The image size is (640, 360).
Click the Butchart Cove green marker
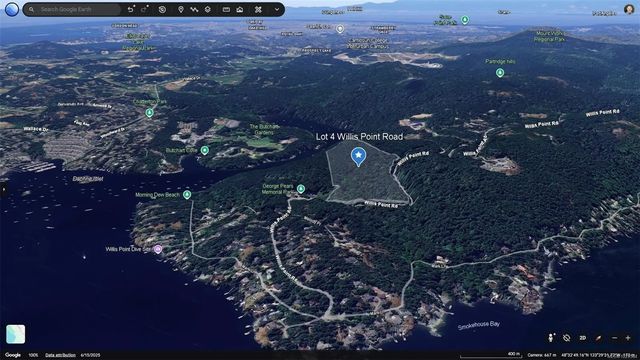(x=204, y=150)
